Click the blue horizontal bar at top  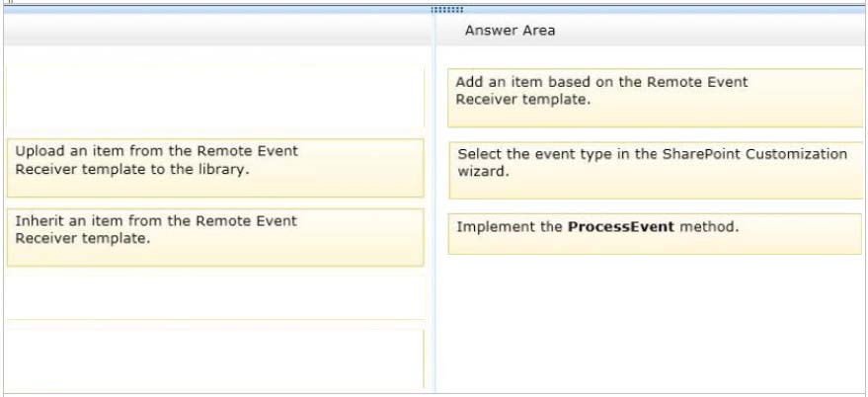(x=434, y=10)
